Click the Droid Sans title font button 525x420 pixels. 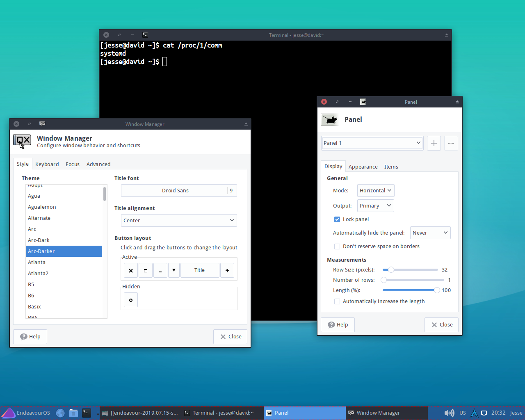[179, 191]
